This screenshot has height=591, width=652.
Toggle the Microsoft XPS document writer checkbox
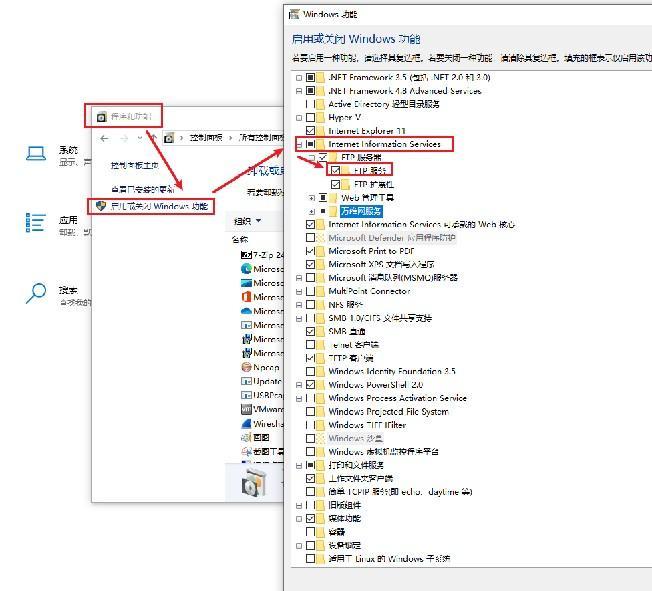[310, 265]
